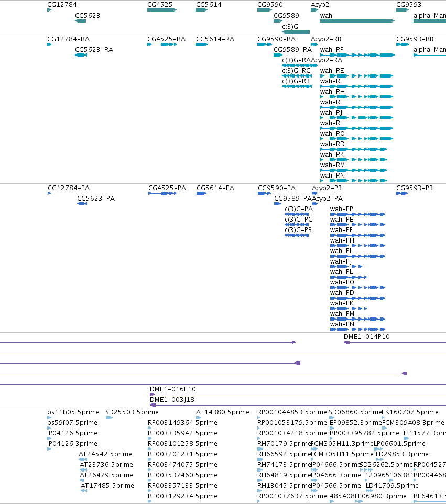Click the DME1-014P10 BAC clone label
The width and height of the screenshot is (446, 504).
pyautogui.click(x=366, y=336)
